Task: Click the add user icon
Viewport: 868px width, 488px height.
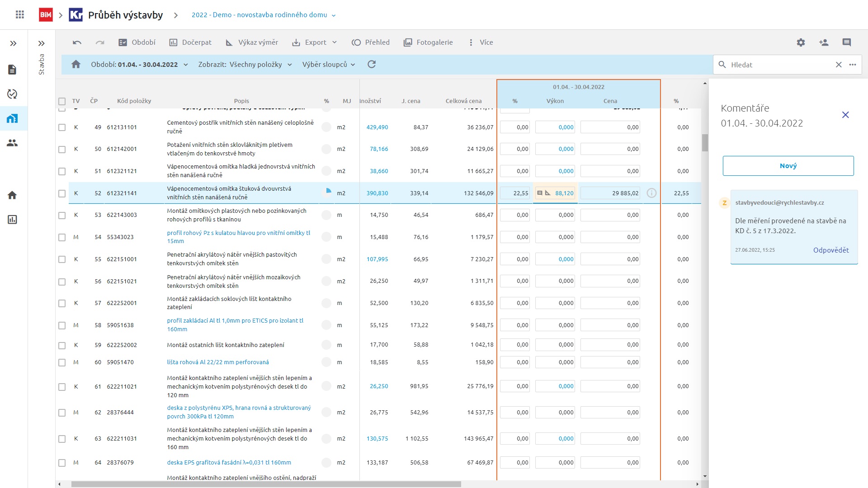Action: pos(823,42)
